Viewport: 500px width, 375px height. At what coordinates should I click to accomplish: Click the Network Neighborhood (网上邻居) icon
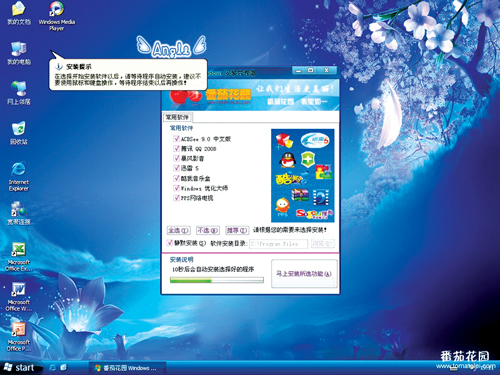[19, 93]
